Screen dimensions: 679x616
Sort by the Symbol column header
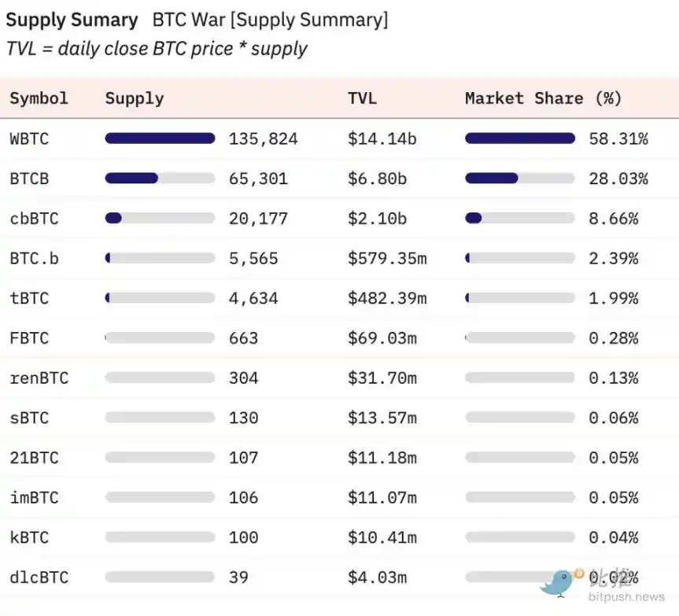[x=39, y=98]
